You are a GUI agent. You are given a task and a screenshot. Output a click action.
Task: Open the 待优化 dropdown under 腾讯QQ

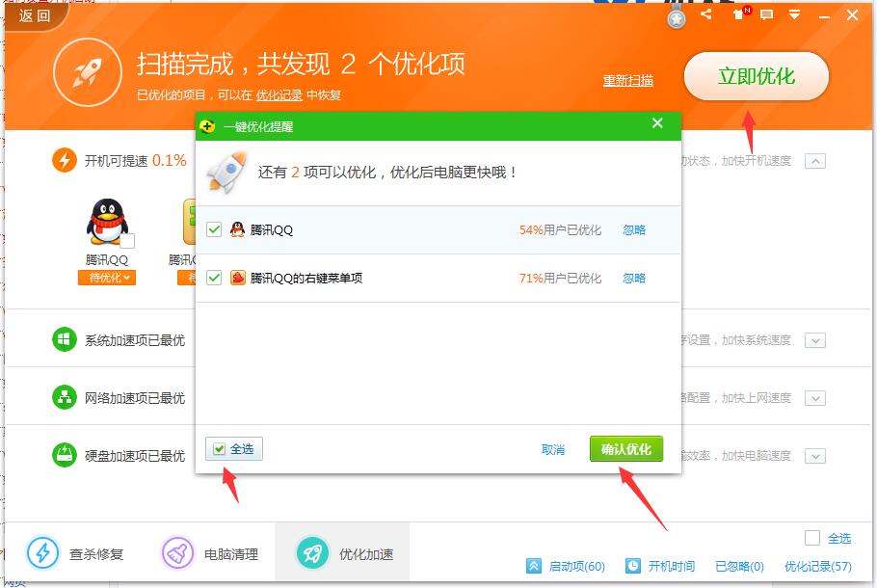click(x=106, y=278)
